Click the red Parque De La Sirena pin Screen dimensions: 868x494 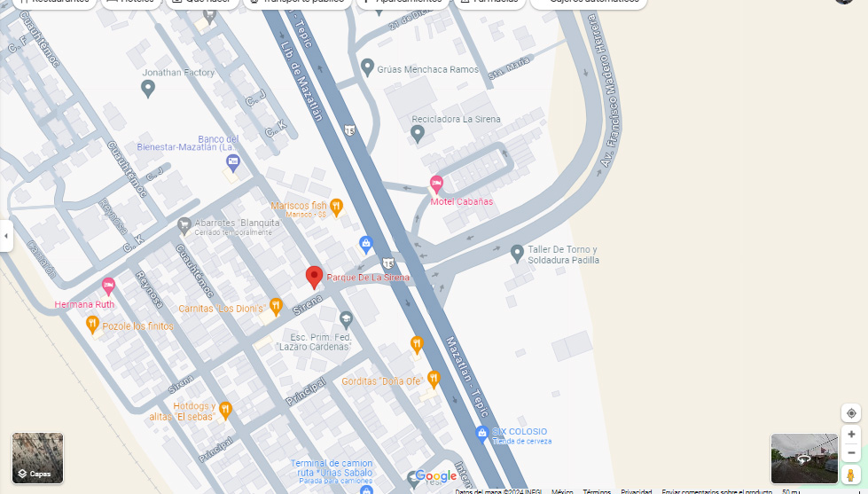point(314,277)
